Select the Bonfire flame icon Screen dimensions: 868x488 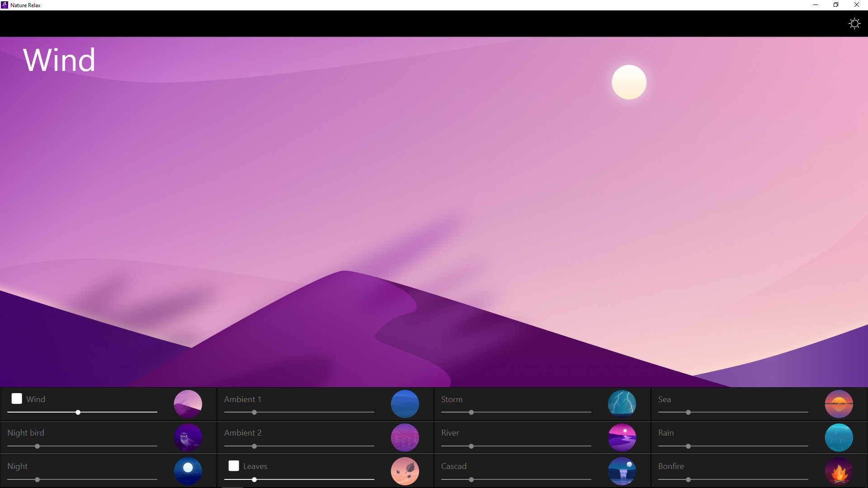[x=839, y=471]
